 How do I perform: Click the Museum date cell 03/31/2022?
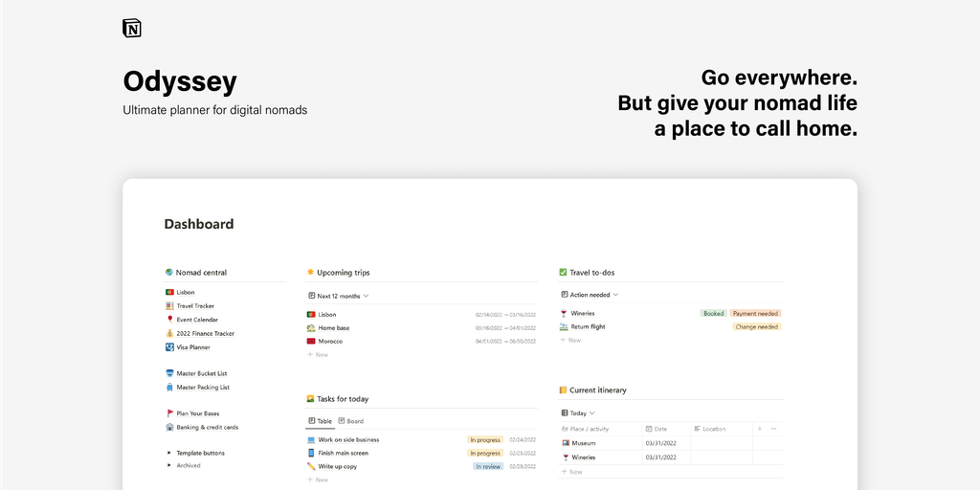[660, 443]
